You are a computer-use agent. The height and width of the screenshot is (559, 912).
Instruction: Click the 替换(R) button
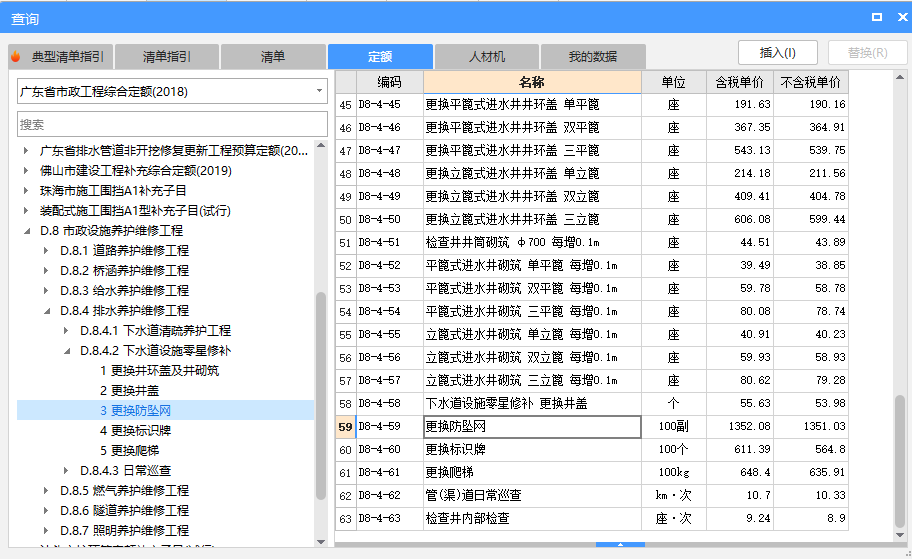(x=867, y=53)
